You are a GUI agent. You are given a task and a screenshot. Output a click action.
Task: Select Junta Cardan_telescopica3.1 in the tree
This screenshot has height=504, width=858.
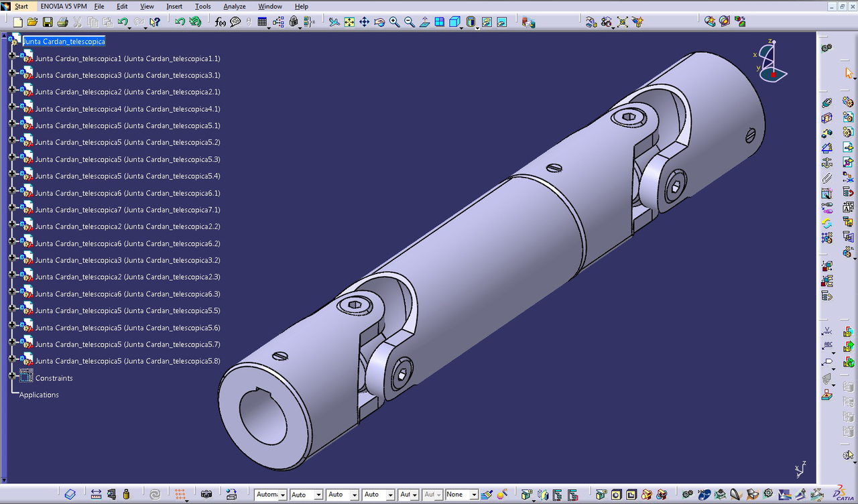point(127,75)
